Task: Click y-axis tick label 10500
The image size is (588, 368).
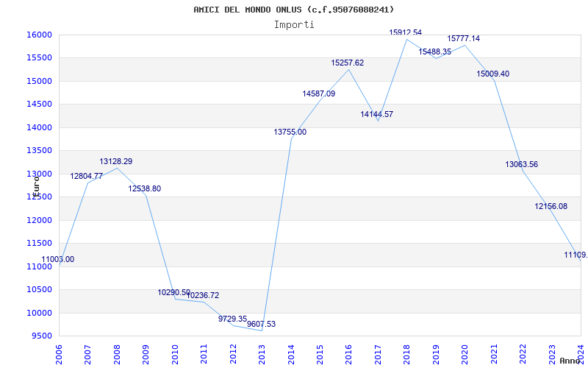Action: [x=39, y=289]
